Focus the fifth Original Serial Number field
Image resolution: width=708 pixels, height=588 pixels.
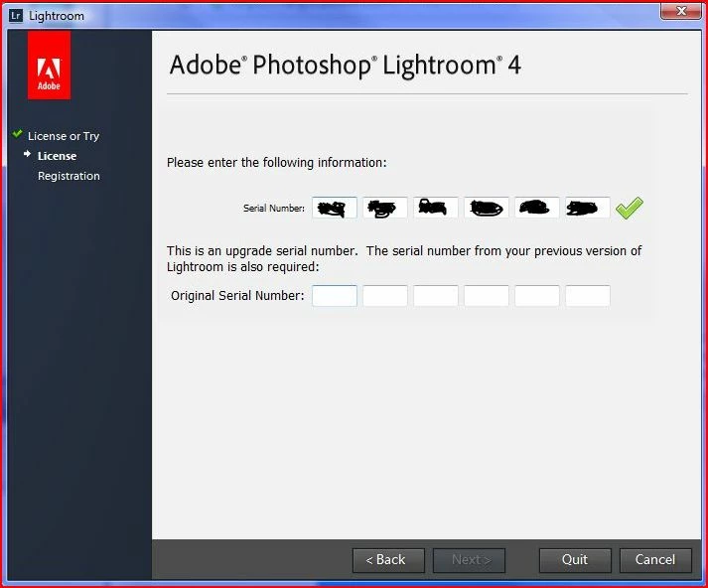click(x=537, y=296)
